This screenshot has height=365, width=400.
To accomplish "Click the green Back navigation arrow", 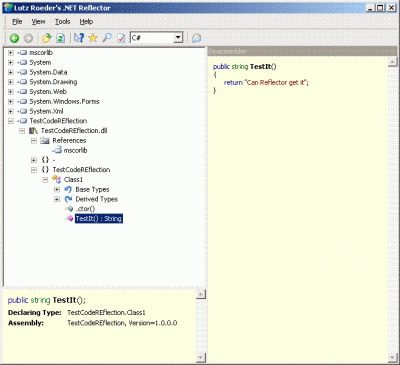I will point(14,38).
